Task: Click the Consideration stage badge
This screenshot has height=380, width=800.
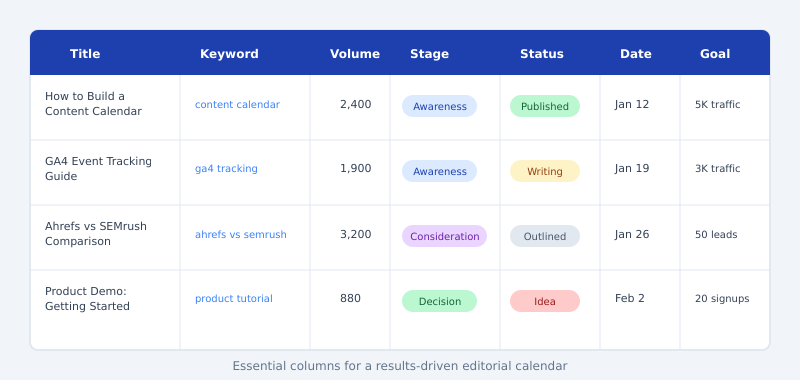Action: pos(444,236)
